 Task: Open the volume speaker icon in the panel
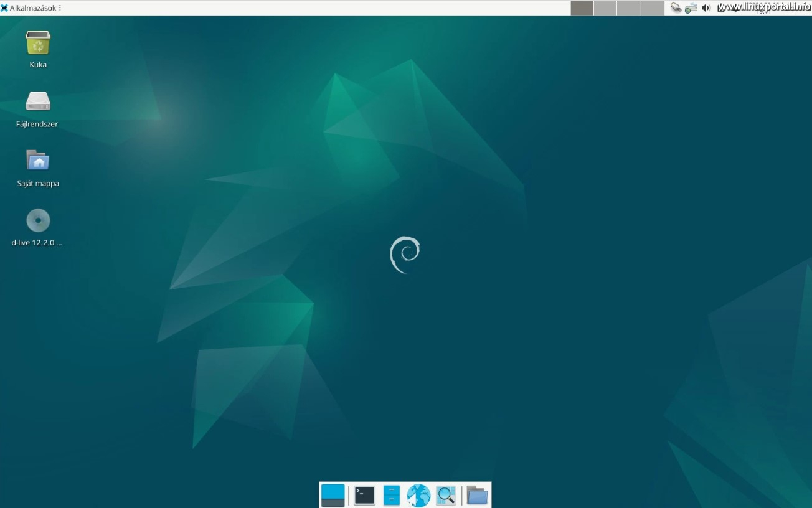pos(706,8)
